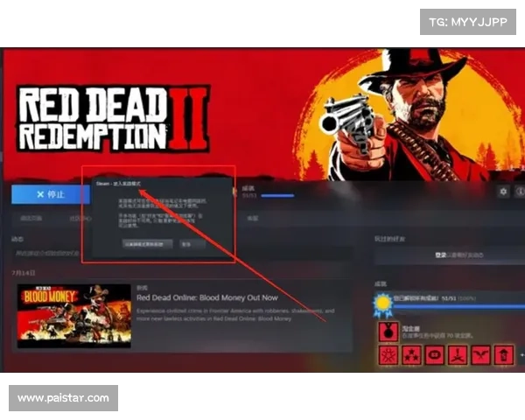Open the Blood Money news thumbnail image

[74, 316]
